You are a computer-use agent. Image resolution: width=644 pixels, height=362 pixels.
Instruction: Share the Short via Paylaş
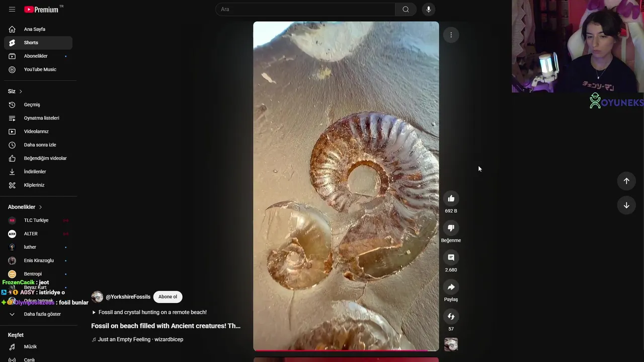coord(451,287)
